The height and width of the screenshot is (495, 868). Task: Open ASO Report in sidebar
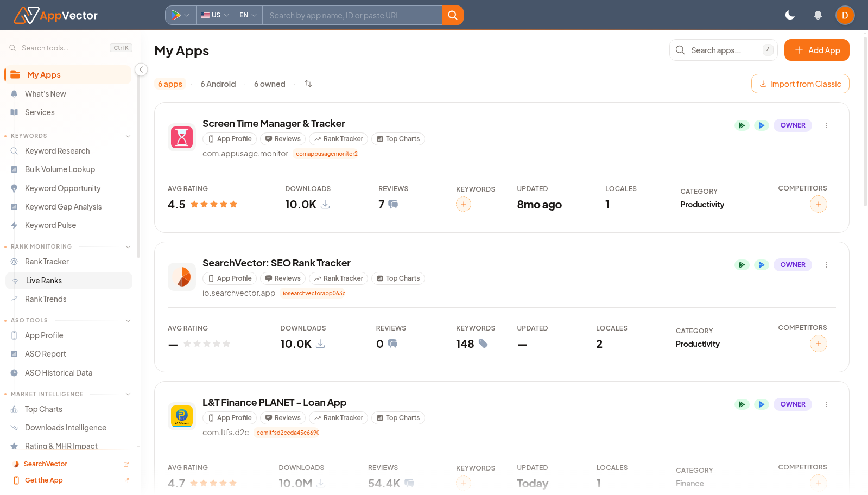click(x=68, y=354)
